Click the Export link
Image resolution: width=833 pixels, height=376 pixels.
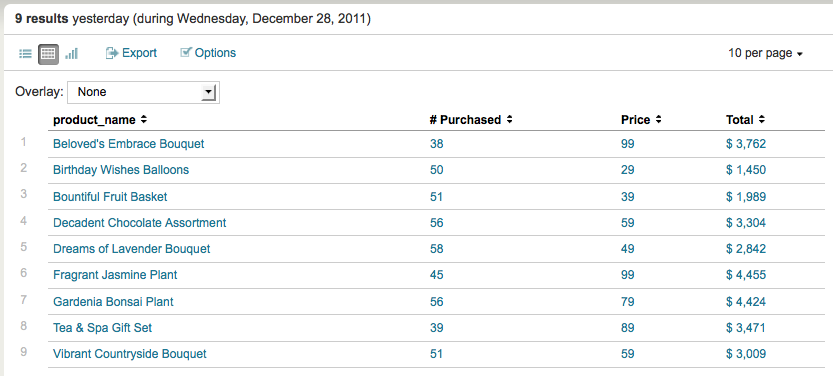point(139,53)
